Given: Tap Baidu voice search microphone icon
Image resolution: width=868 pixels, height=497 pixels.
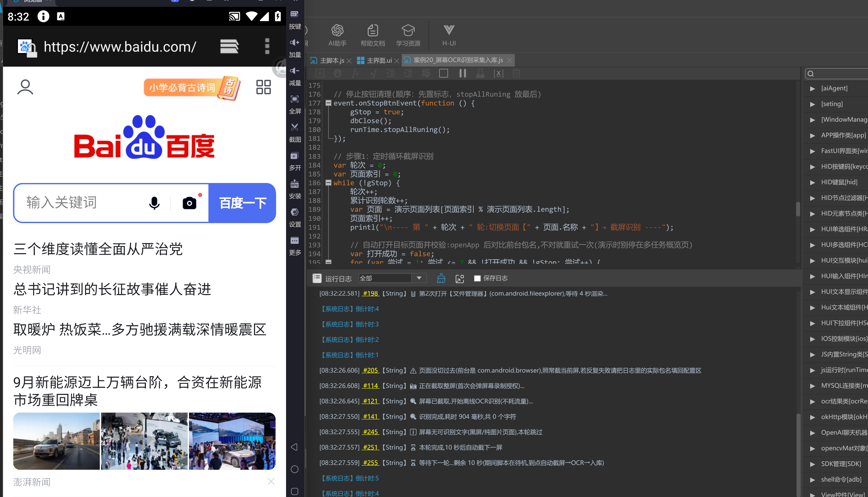Looking at the screenshot, I should pos(154,203).
